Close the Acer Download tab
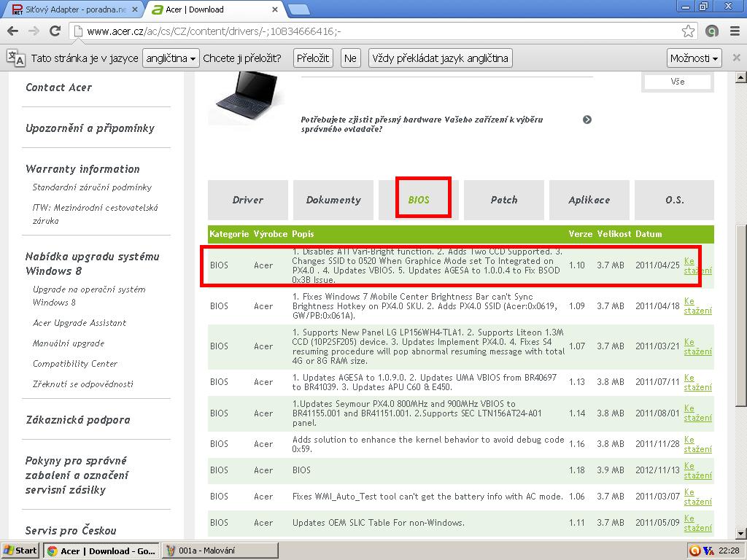This screenshot has width=747, height=560. [x=275, y=9]
